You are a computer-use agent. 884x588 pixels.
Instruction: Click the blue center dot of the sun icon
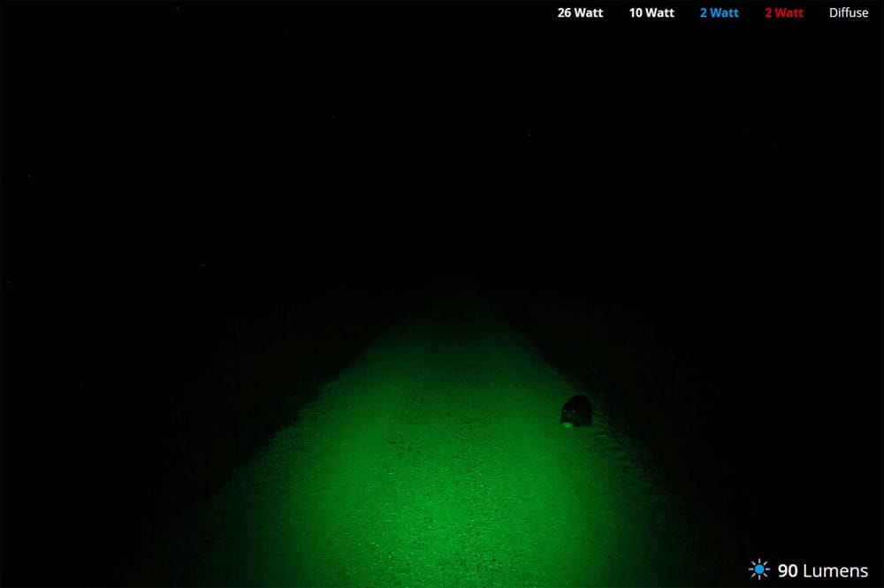[758, 569]
